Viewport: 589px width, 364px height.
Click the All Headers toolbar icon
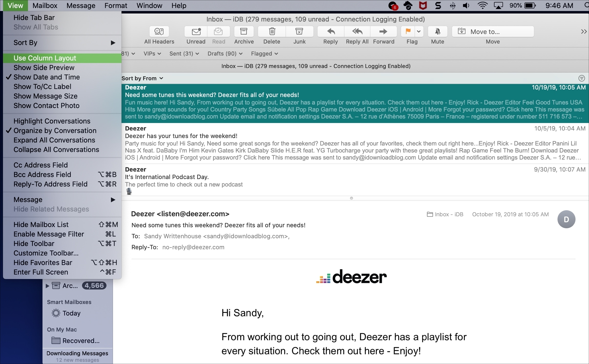click(159, 32)
